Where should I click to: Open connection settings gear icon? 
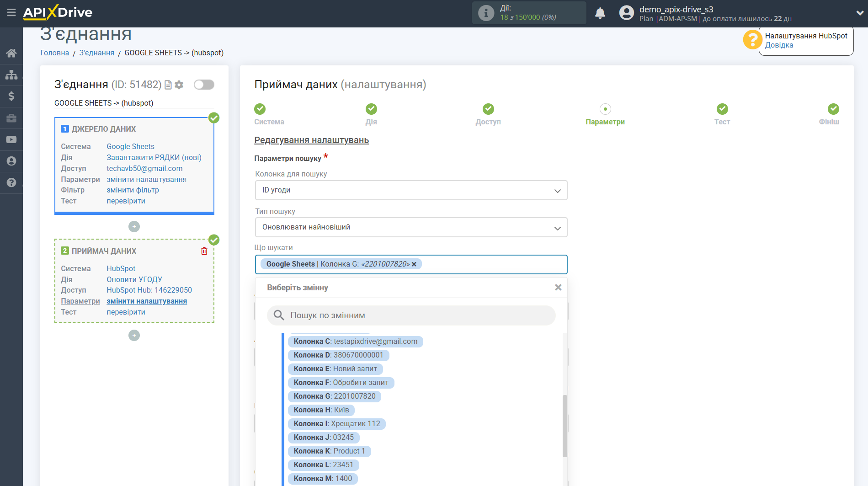(x=179, y=85)
